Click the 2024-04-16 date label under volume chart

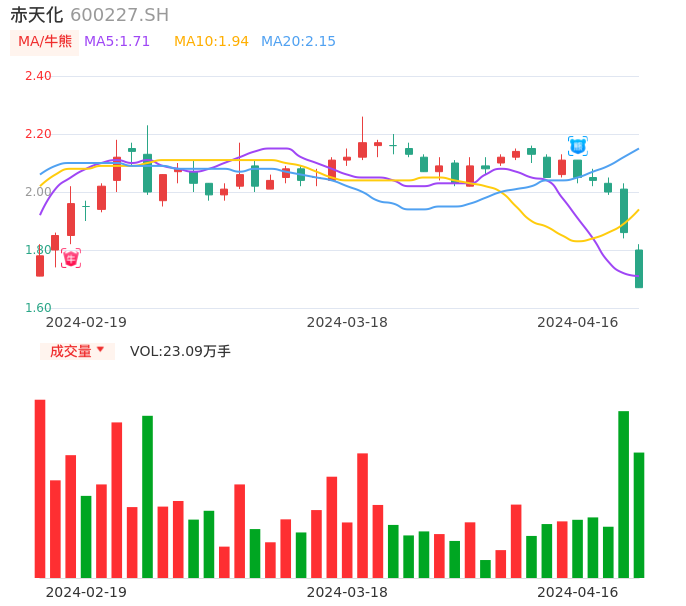578,592
